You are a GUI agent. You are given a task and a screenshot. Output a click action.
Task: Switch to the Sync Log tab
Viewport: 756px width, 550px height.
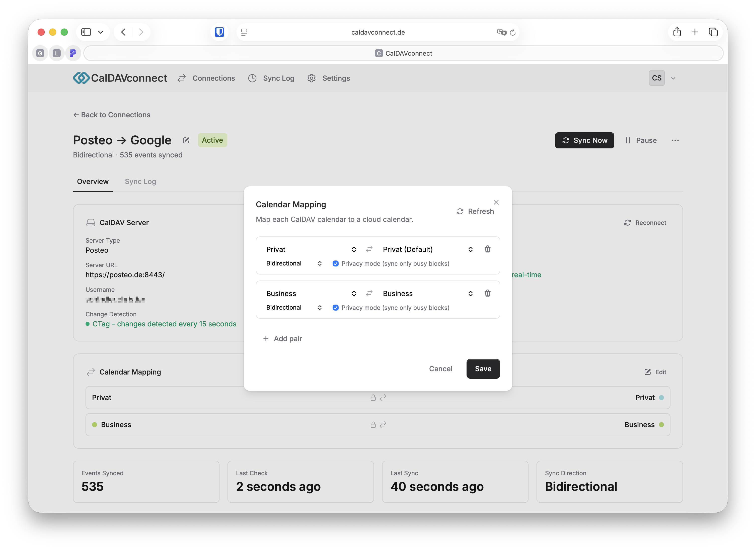click(x=140, y=181)
